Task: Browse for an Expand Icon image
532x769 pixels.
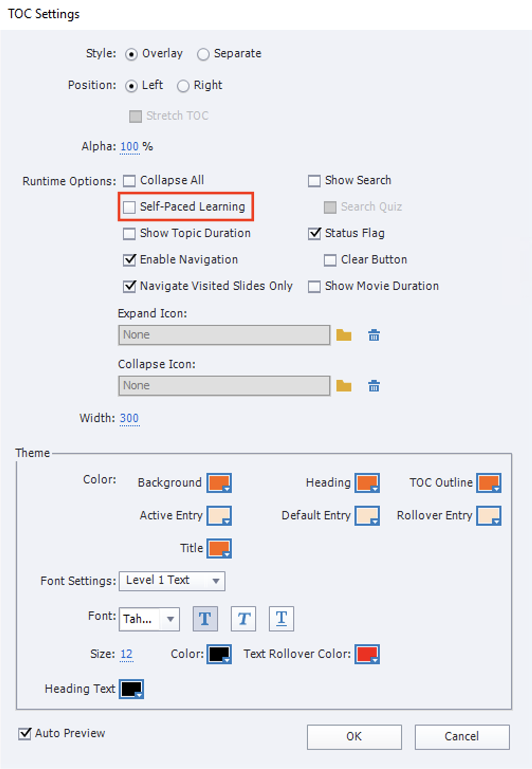Action: [x=344, y=335]
